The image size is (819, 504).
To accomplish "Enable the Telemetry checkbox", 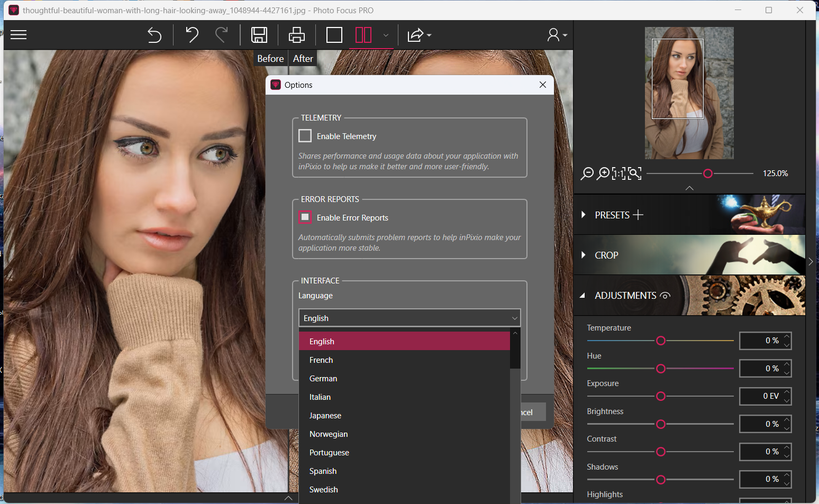I will [305, 136].
